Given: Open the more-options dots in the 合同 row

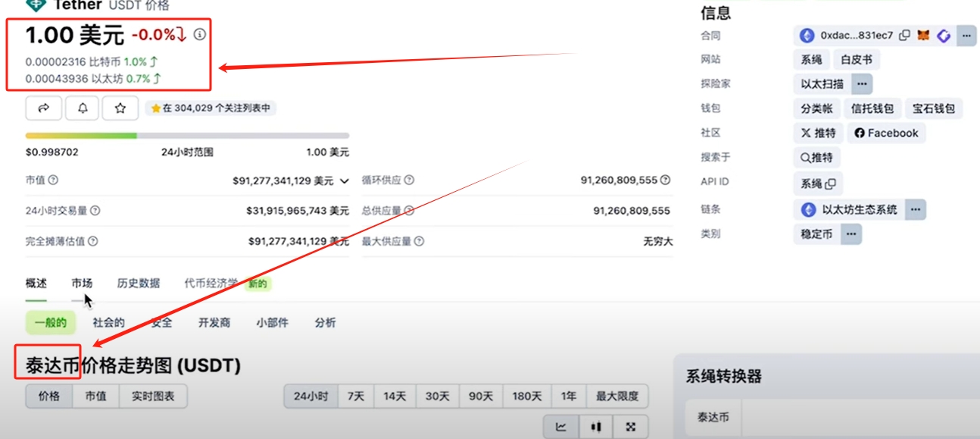Looking at the screenshot, I should 966,35.
